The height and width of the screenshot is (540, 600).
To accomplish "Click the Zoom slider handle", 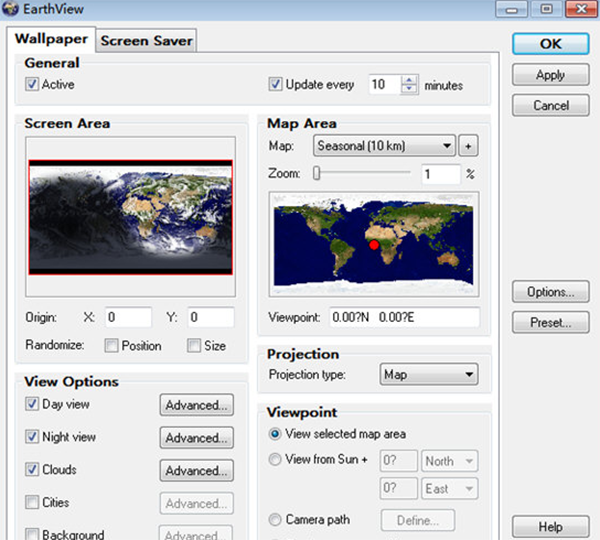I will click(x=317, y=174).
